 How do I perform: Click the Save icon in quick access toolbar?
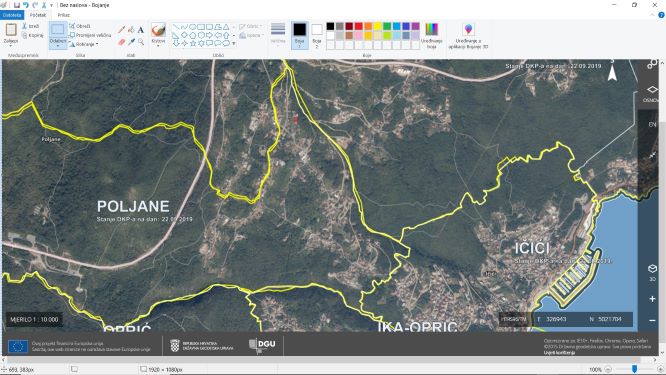pos(17,5)
